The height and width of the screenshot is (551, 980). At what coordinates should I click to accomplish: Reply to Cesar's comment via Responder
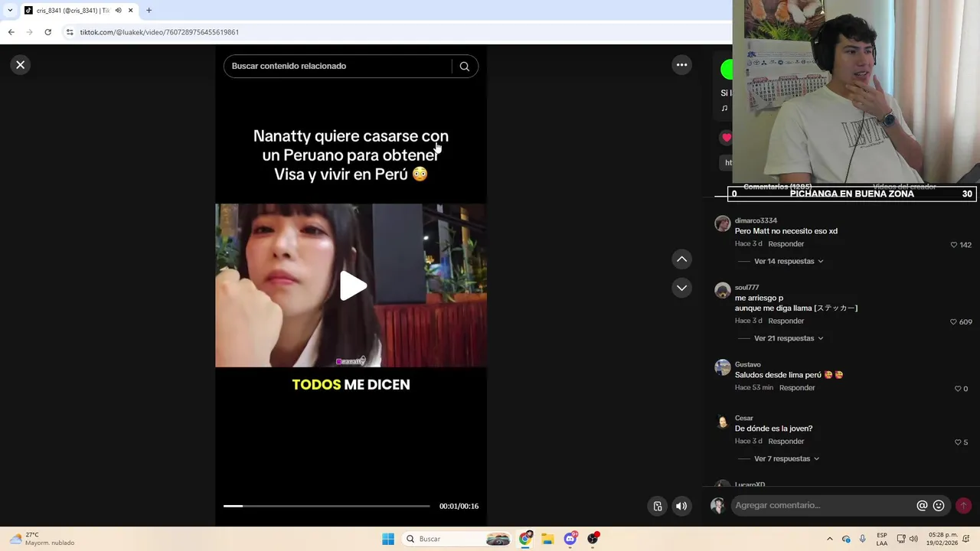[786, 442]
